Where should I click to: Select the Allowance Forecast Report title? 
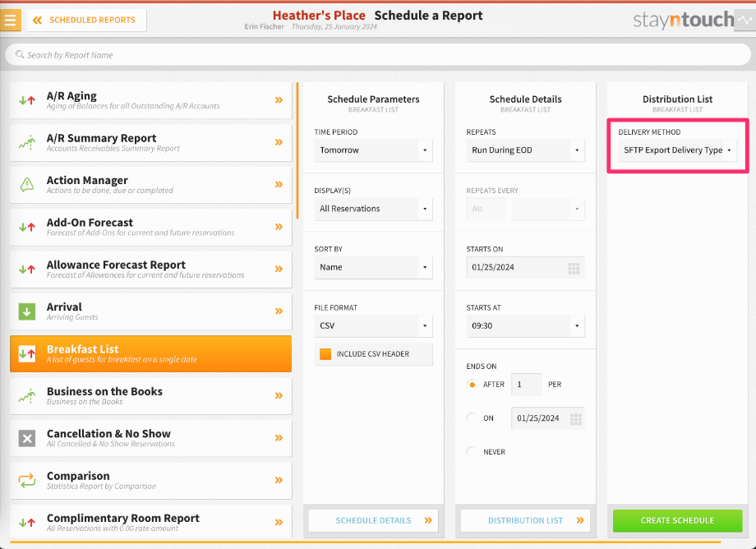tap(116, 265)
